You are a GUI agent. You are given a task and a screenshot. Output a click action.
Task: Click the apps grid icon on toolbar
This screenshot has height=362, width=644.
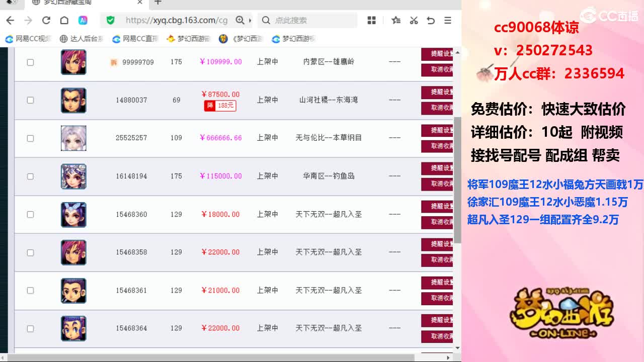coord(371,20)
